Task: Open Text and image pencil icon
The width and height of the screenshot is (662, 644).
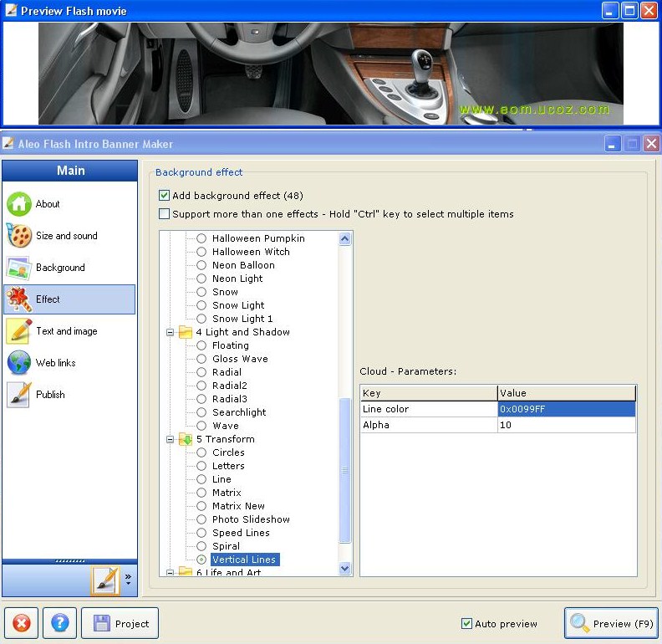Action: pyautogui.click(x=18, y=331)
